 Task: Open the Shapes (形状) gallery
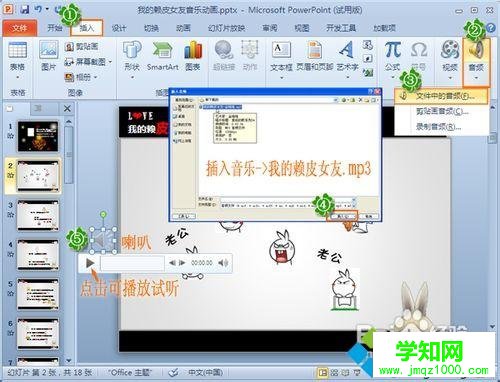[x=132, y=50]
